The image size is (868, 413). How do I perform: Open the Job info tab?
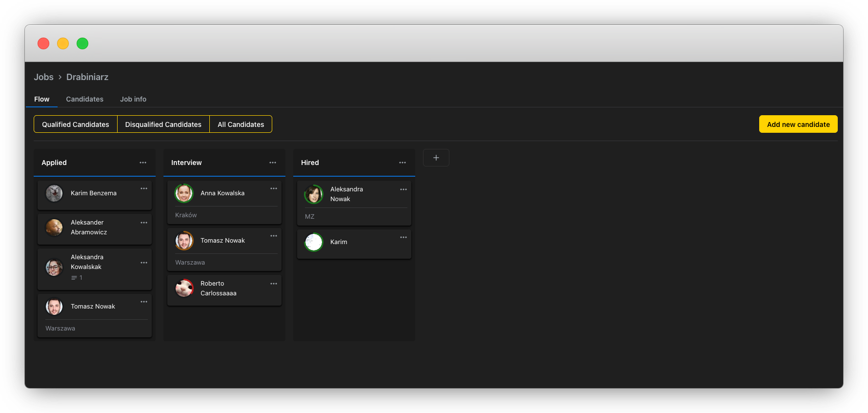(x=133, y=99)
